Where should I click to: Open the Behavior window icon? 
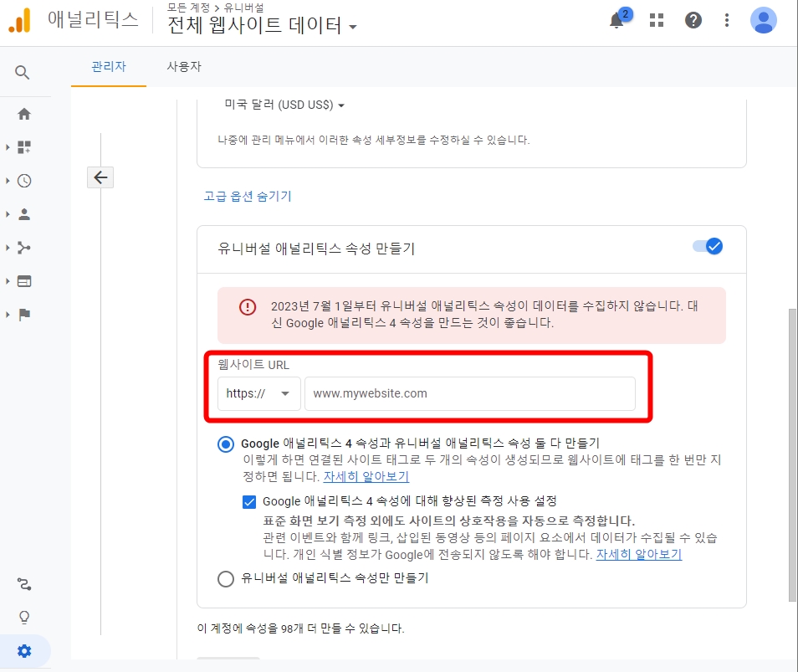tap(24, 281)
